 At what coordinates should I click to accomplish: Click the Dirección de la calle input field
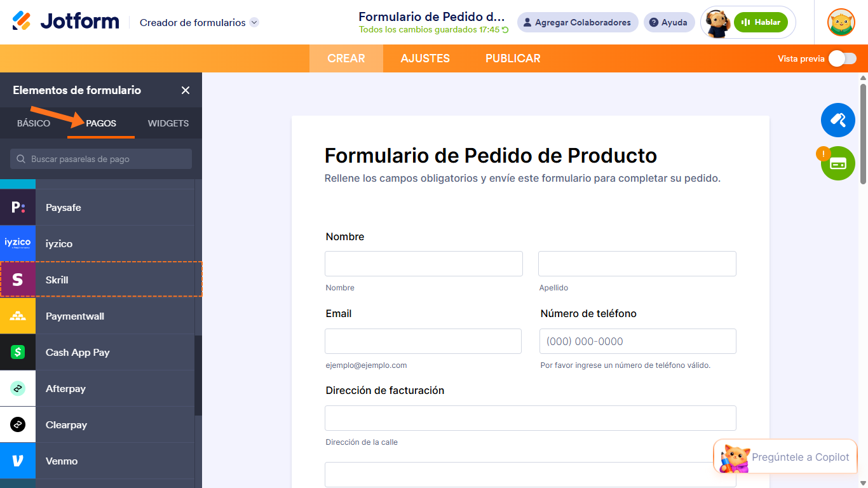tap(531, 418)
